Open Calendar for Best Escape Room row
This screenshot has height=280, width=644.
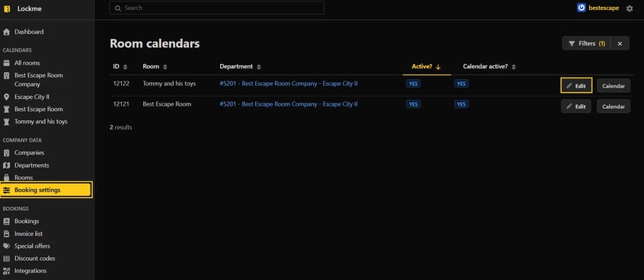click(614, 107)
